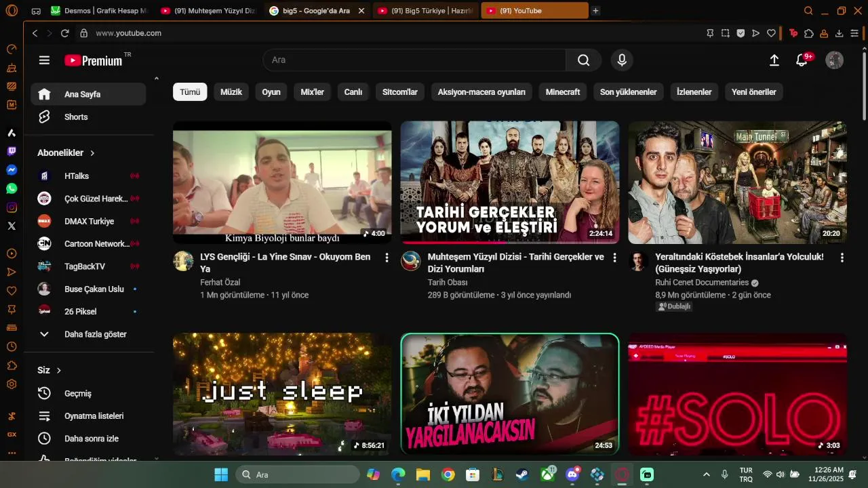Viewport: 868px width, 488px height.
Task: Expand the Abonelikler section chevron
Action: [x=92, y=153]
